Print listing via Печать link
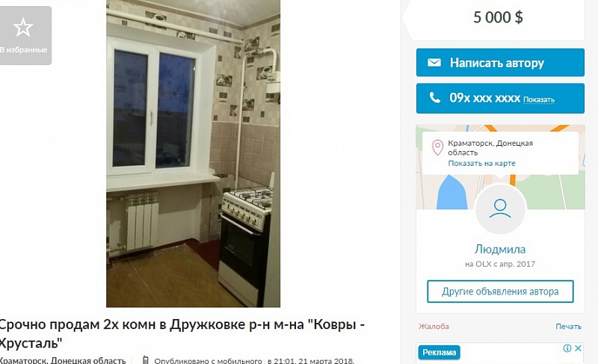Viewport: 598px width, 364px height. tap(568, 327)
